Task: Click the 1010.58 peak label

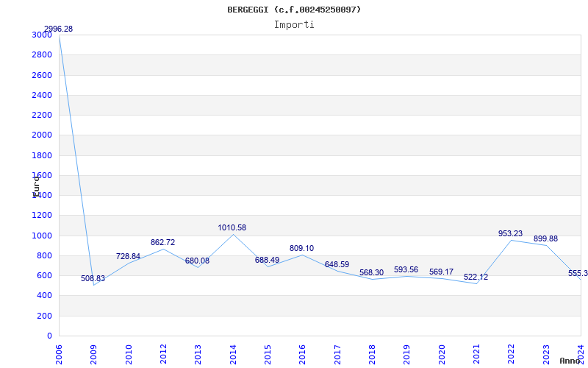Action: (x=232, y=228)
